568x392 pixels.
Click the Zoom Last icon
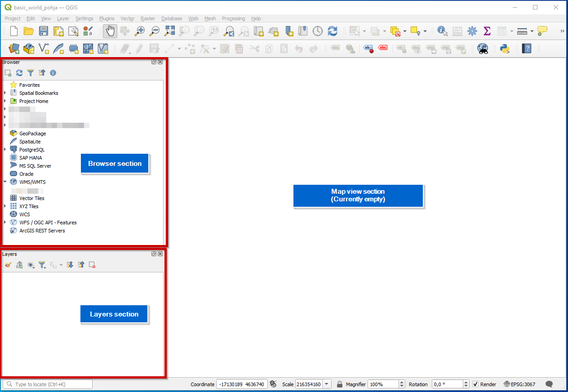click(229, 31)
